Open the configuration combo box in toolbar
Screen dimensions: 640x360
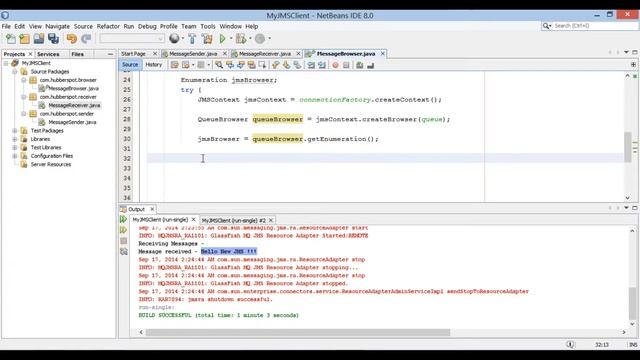pos(132,39)
